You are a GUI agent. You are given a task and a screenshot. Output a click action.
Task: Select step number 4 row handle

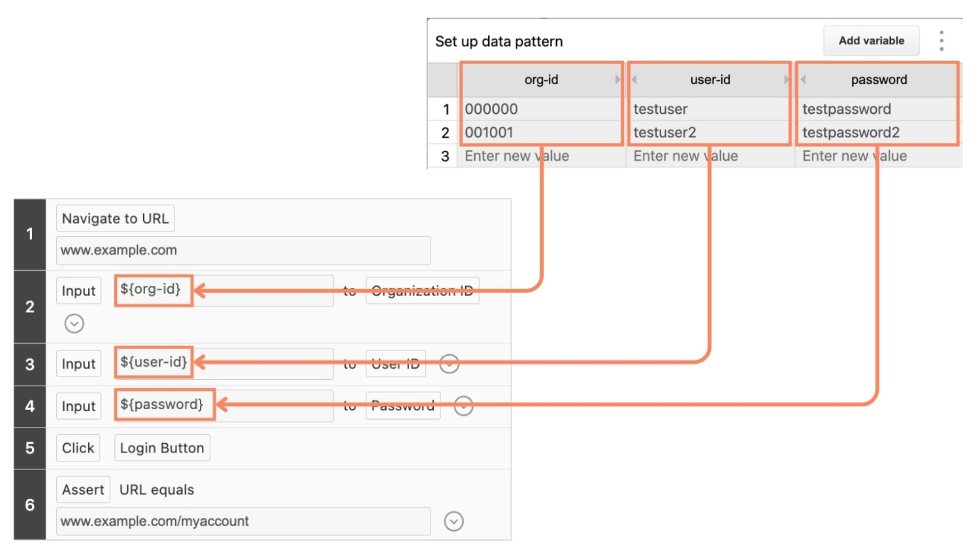tap(30, 406)
